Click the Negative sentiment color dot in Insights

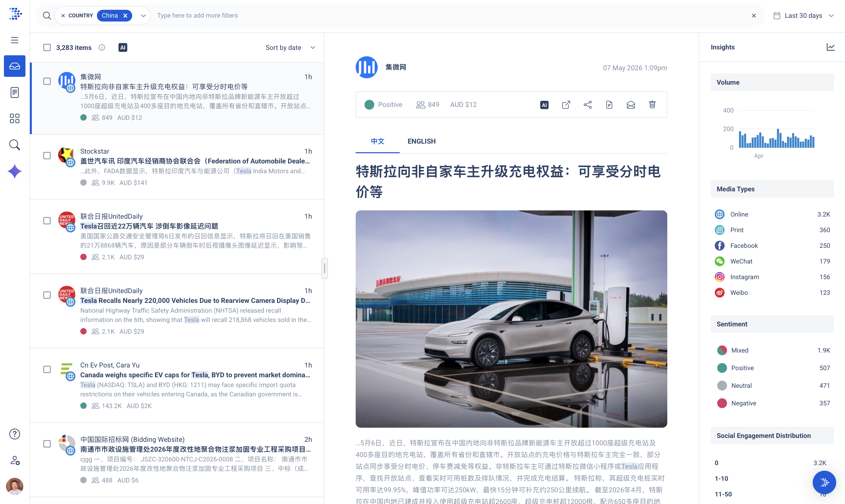pos(722,403)
